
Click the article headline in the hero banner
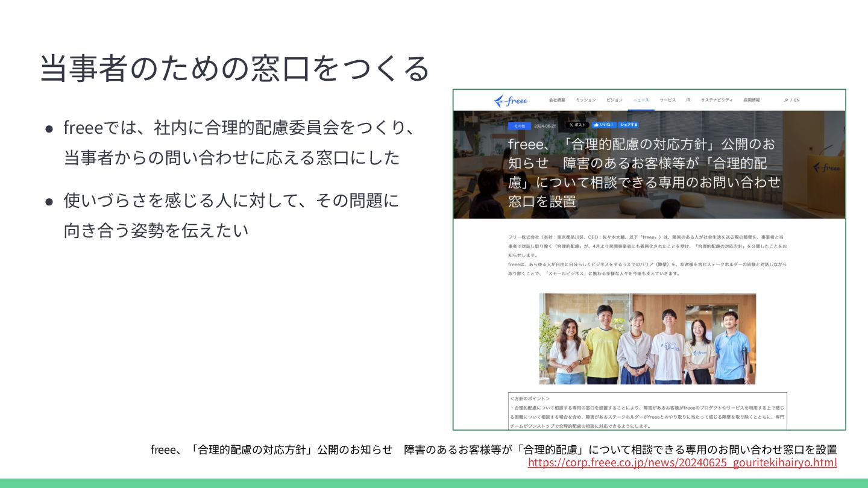pos(644,173)
